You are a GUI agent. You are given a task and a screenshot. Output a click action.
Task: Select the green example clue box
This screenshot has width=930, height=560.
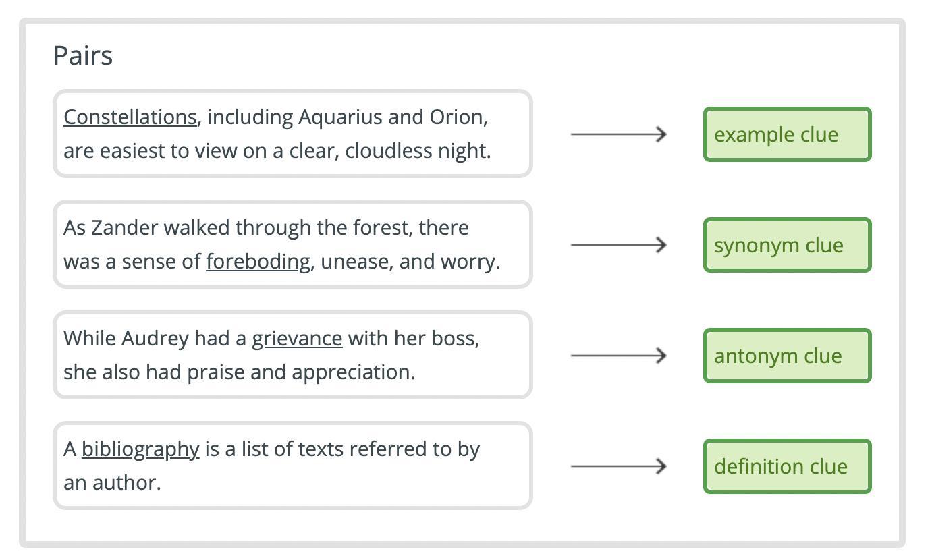787,134
